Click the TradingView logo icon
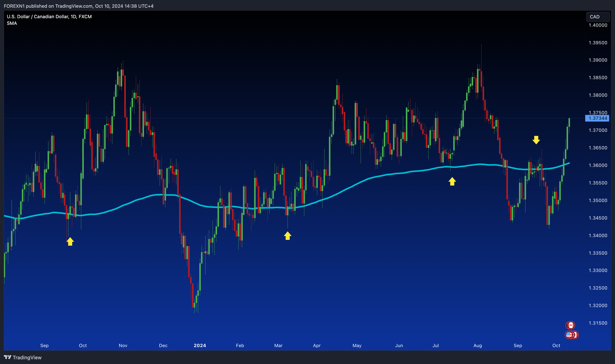Viewport: 615px width, 364px height. pos(7,357)
